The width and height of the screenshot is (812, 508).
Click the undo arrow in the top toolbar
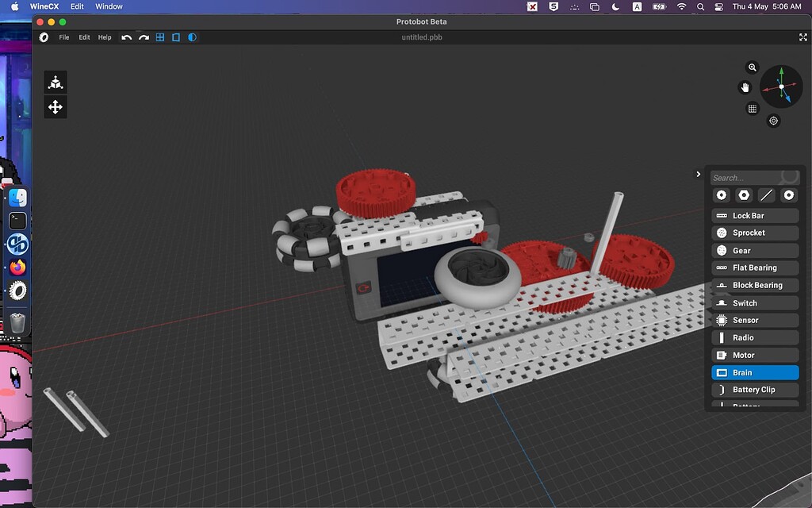(126, 37)
